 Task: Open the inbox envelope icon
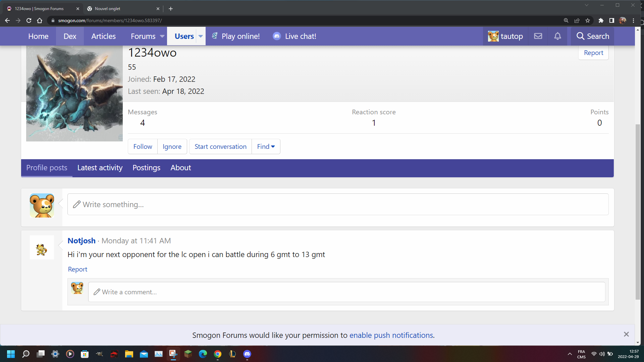click(538, 36)
